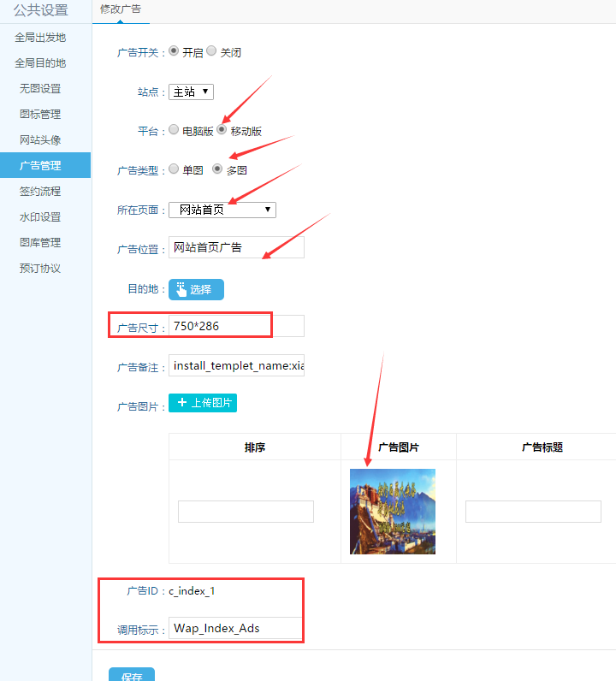Go to 水印设置 in the sidebar
616x681 pixels.
[x=40, y=217]
